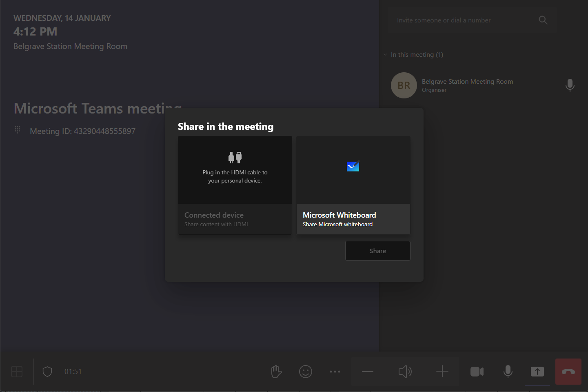Click the shield security icon
Image resolution: width=588 pixels, height=392 pixels.
[47, 372]
